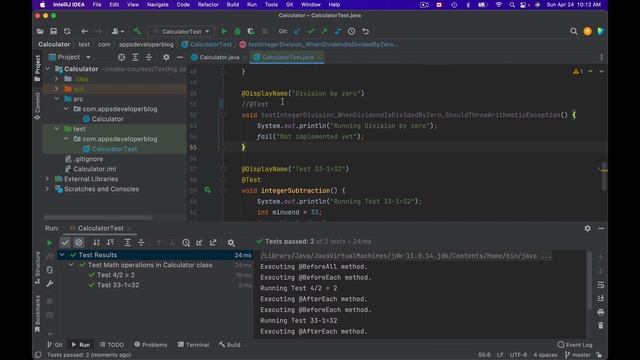
Task: Click the Git Rollback undo icon
Action: [366, 31]
